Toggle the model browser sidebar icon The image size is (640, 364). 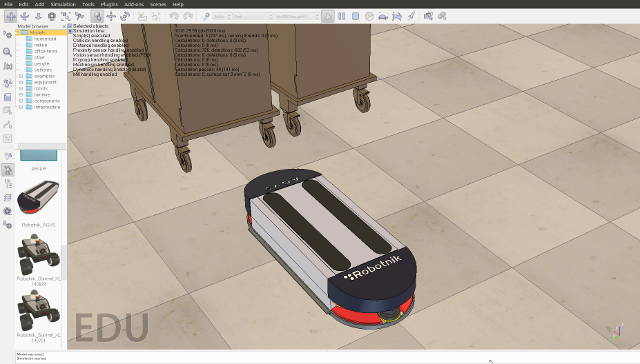click(x=7, y=170)
